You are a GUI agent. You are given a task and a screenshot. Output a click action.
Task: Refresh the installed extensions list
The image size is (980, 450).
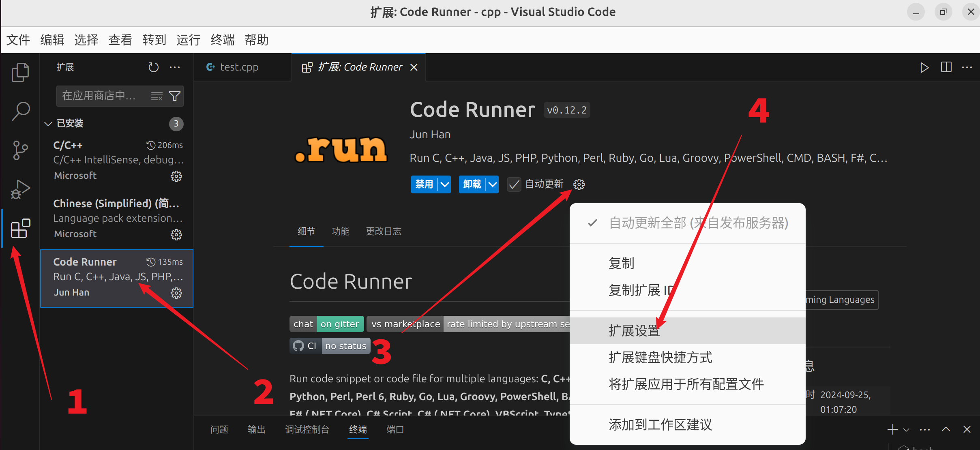pos(153,67)
